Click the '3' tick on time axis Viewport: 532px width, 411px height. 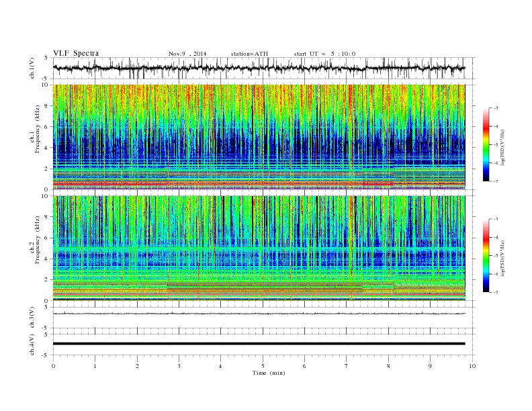pyautogui.click(x=179, y=366)
